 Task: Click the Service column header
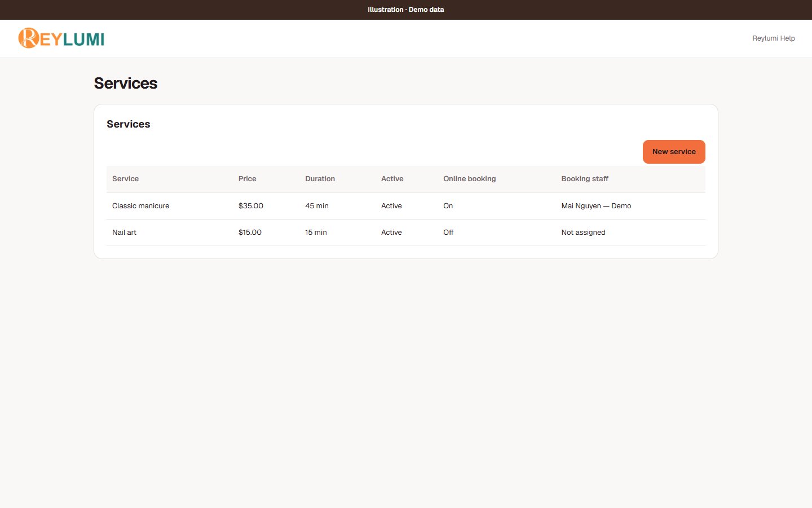(x=125, y=179)
